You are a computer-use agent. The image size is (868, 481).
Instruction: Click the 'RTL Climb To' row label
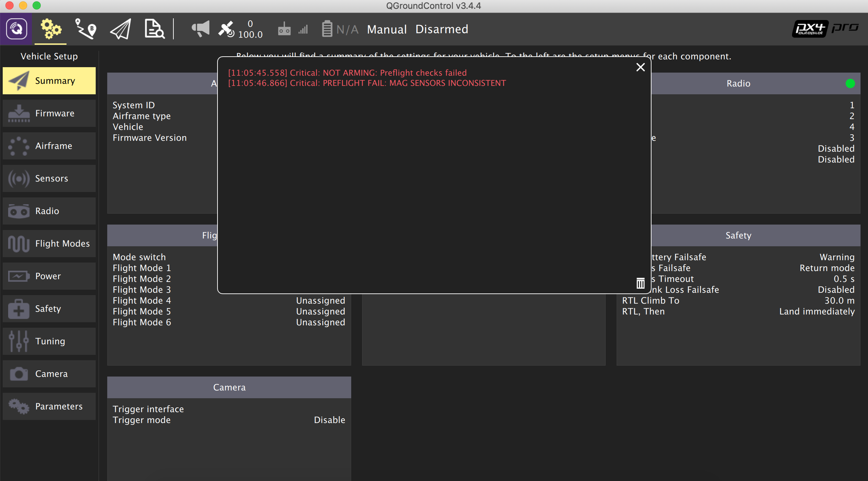[x=650, y=301]
